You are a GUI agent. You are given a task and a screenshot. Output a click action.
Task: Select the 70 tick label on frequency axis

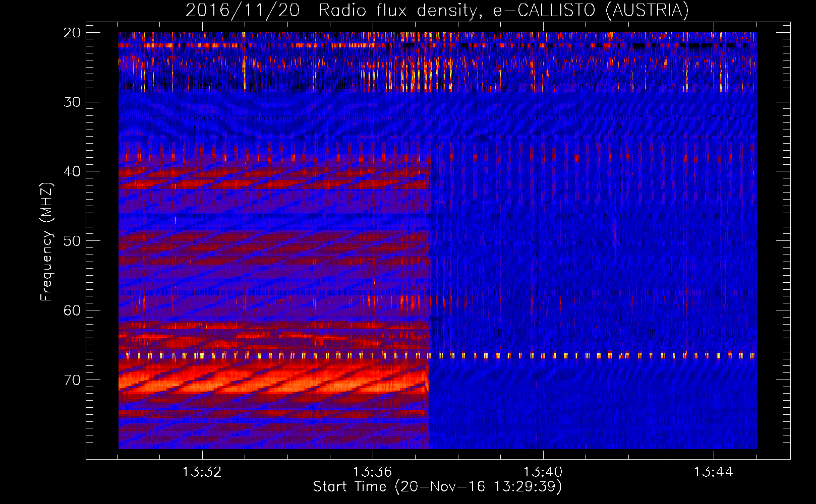(73, 380)
